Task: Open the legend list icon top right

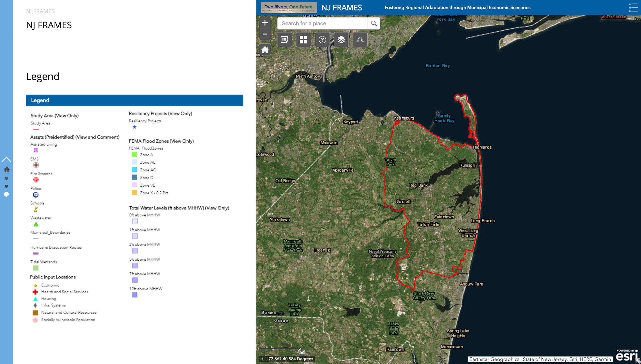Action: tap(634, 8)
